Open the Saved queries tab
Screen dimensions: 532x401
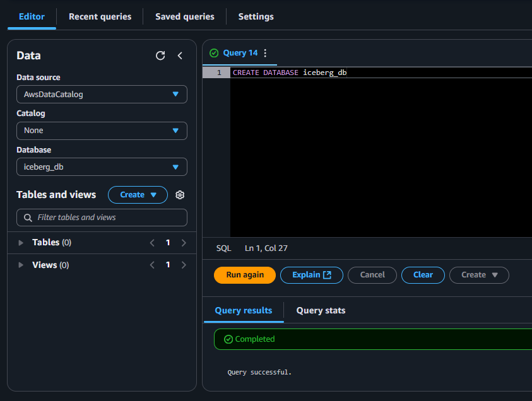[184, 16]
